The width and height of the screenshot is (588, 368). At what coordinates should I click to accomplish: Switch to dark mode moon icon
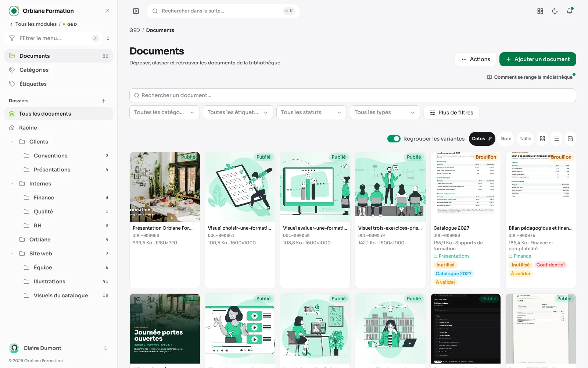(x=555, y=11)
